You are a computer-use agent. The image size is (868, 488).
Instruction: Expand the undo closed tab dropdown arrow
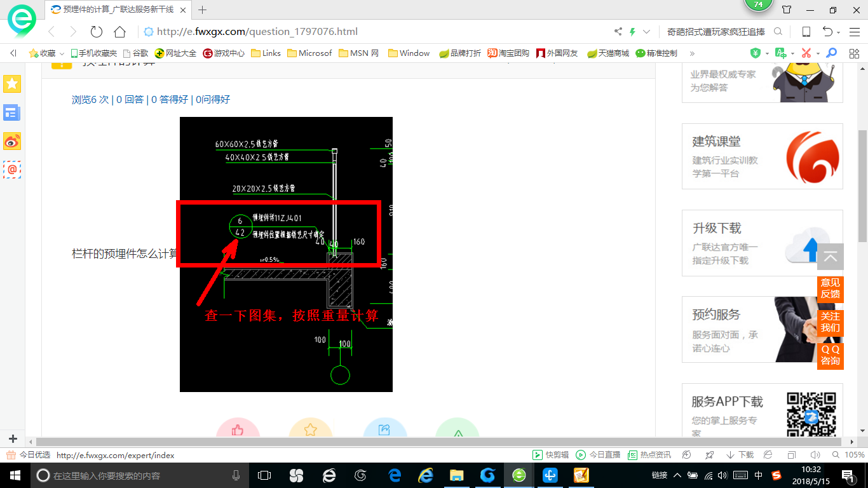839,32
